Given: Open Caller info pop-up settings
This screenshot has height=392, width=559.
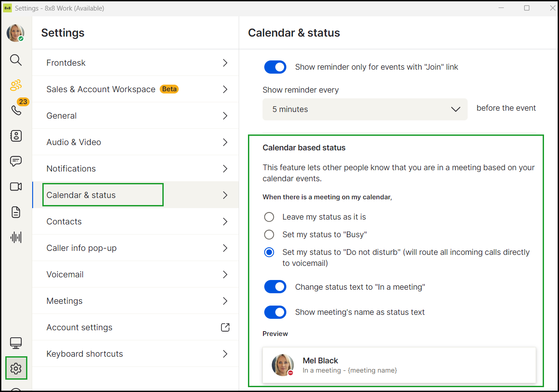Looking at the screenshot, I should pos(135,248).
